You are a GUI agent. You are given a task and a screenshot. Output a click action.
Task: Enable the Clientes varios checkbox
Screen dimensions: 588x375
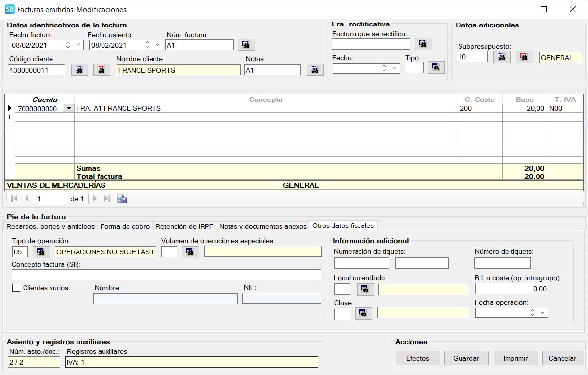tap(16, 288)
